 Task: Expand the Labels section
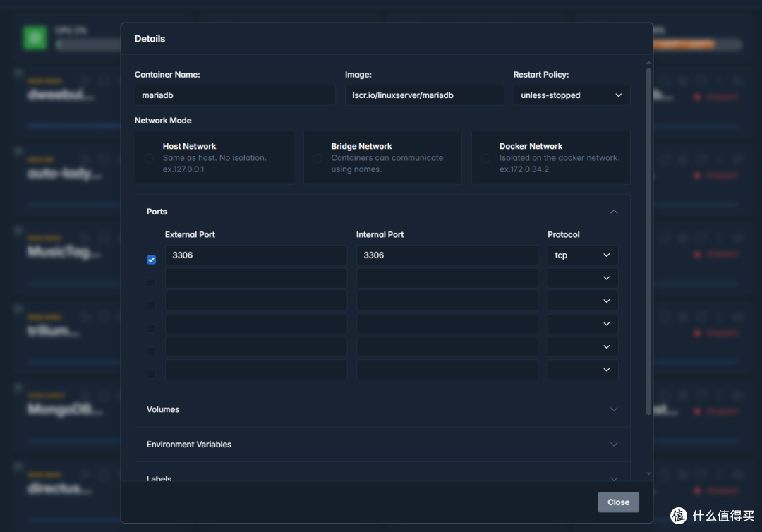point(614,478)
